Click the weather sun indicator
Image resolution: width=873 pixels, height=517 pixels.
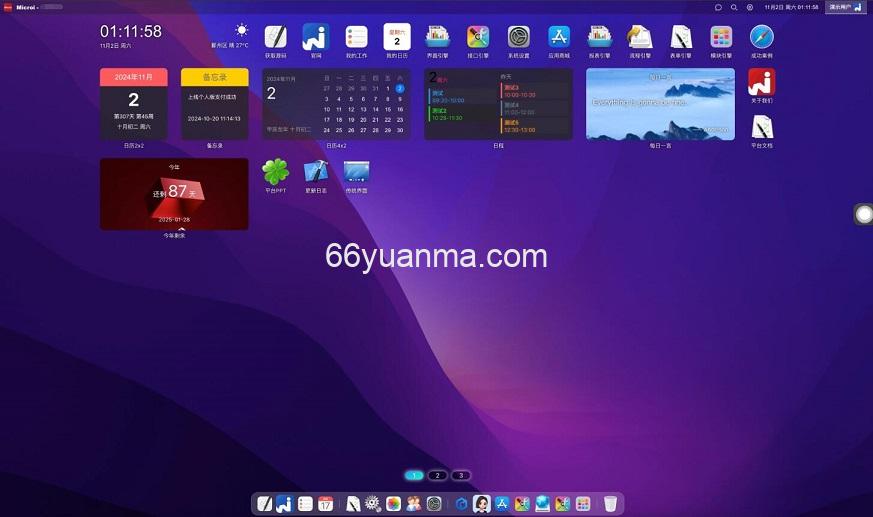(241, 30)
